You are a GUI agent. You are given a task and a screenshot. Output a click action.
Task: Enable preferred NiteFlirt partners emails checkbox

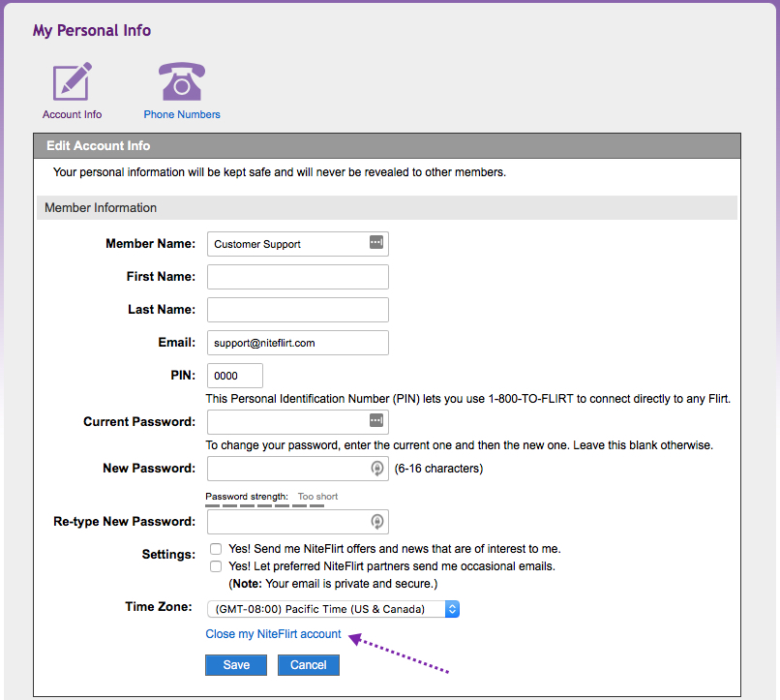point(216,566)
